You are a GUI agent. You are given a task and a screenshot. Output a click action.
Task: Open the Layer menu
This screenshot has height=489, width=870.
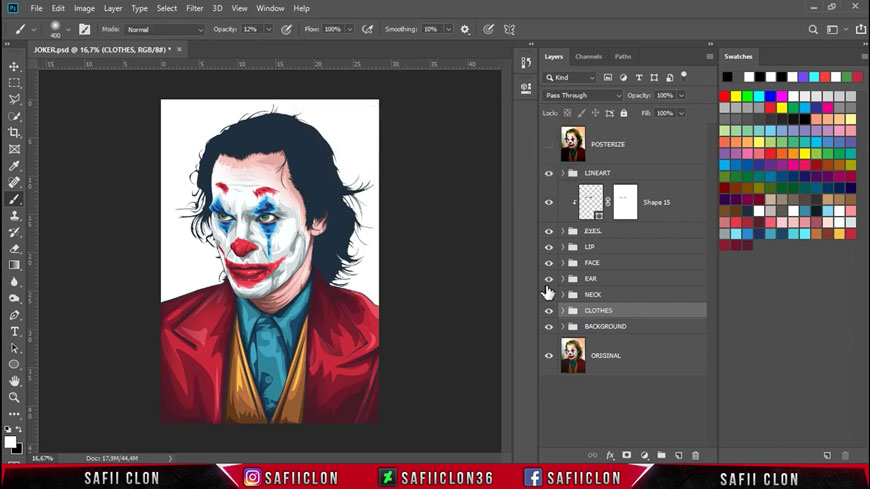[x=113, y=8]
